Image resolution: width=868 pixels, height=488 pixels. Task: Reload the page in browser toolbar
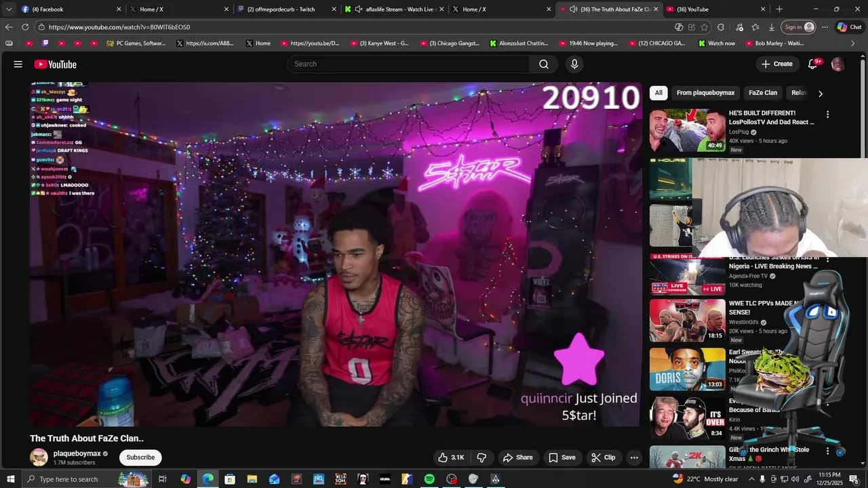[x=25, y=27]
